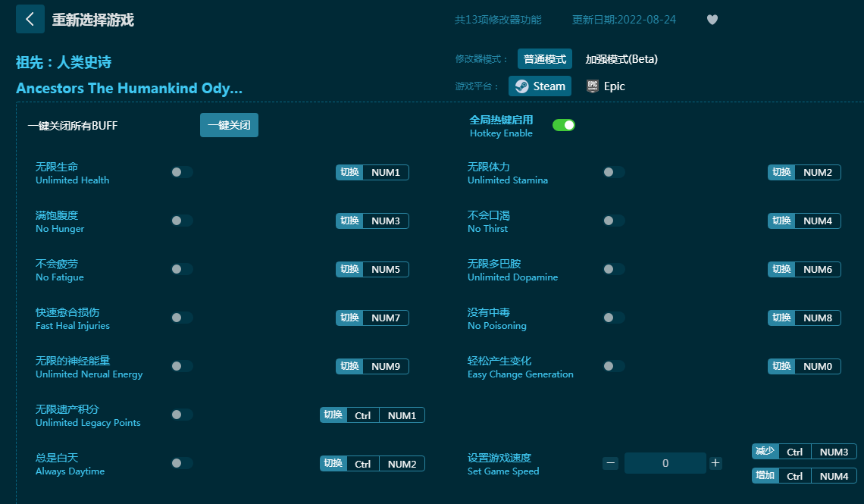Screen dimensions: 864x504
Task: Click the 切换 label for Unlimited Dopamine
Action: pyautogui.click(x=781, y=269)
